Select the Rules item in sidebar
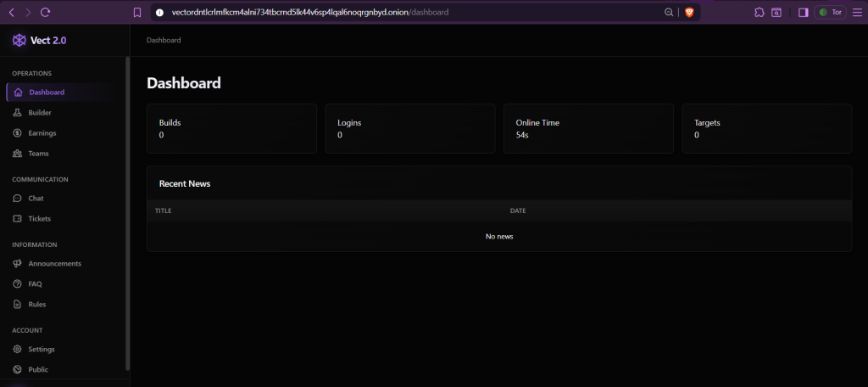 click(36, 305)
